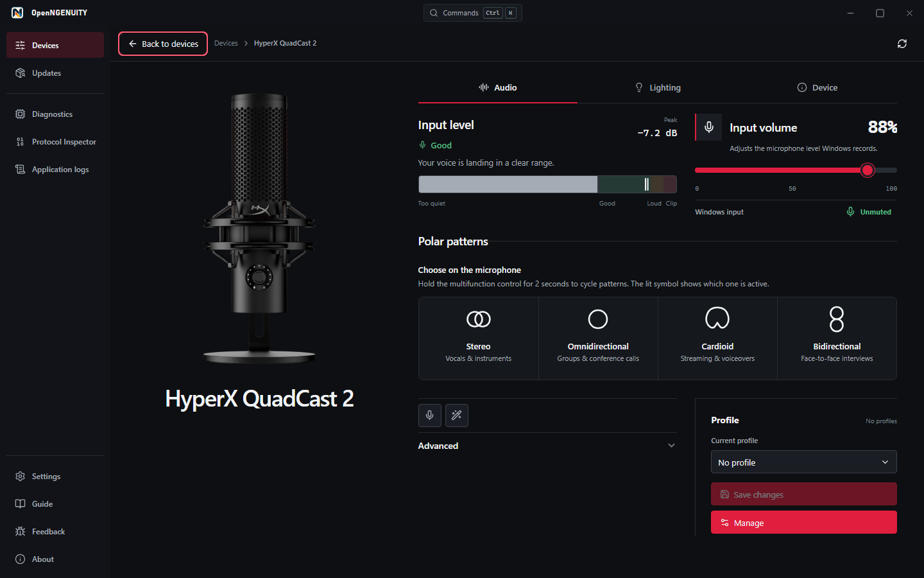Expand the Advanced section
This screenshot has height=578, width=924.
pos(547,446)
